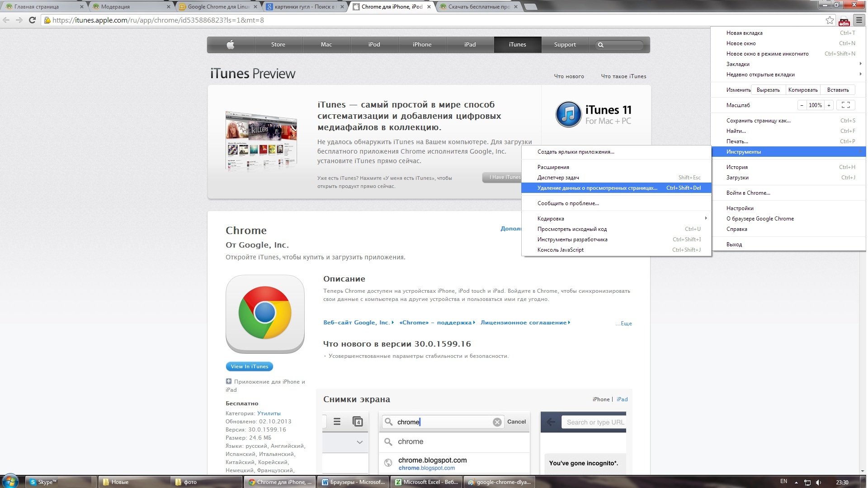Click the 'Копировать' button in menu
Viewport: 868px width, 488px height.
pyautogui.click(x=803, y=89)
